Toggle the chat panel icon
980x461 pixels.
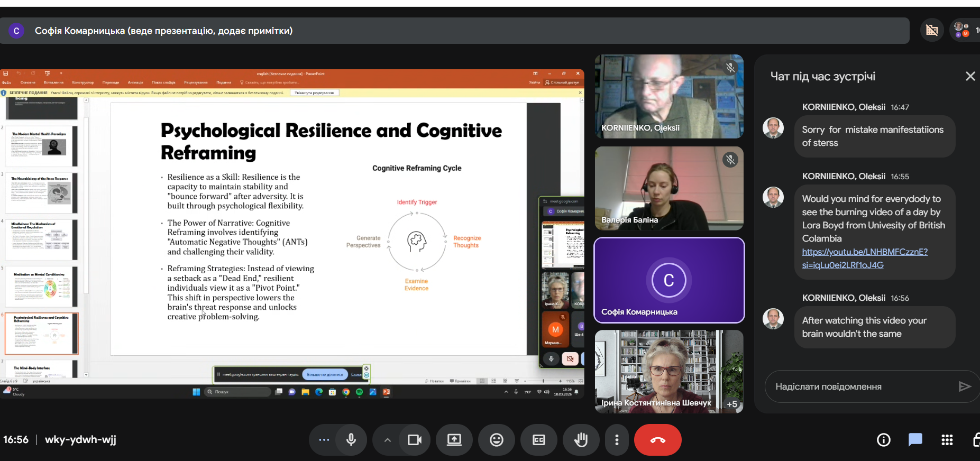[x=915, y=440]
